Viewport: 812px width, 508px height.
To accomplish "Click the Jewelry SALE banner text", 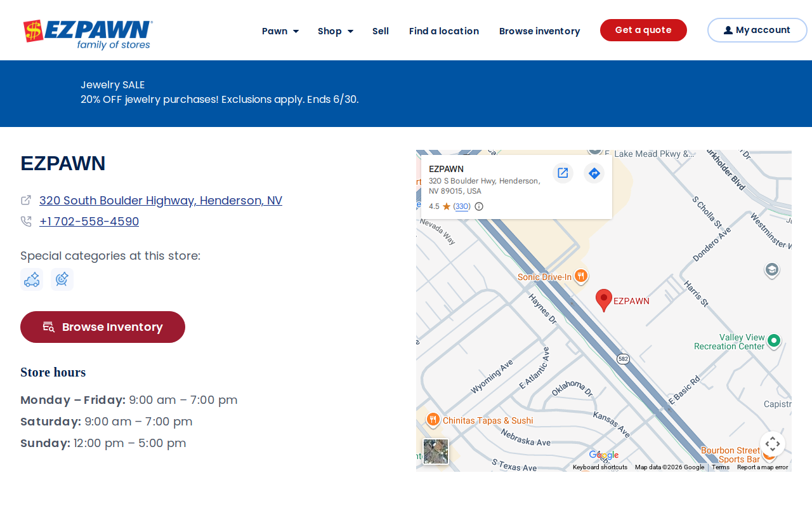I will [x=113, y=84].
